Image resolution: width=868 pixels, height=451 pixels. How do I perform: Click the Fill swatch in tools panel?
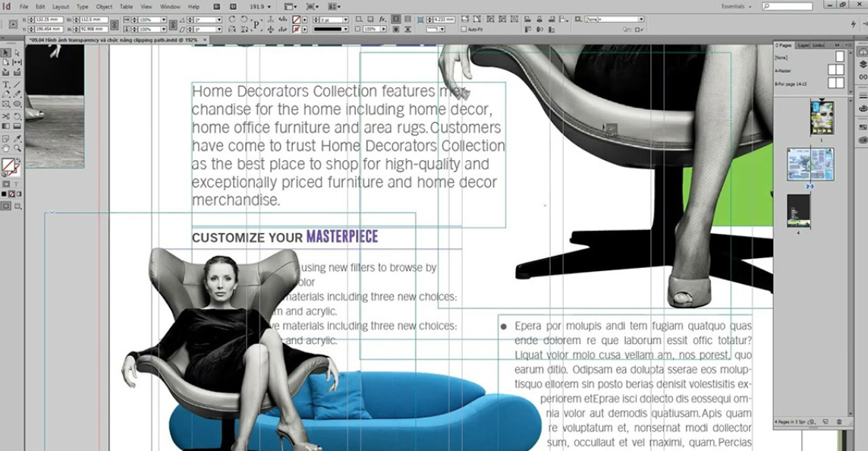(x=8, y=164)
